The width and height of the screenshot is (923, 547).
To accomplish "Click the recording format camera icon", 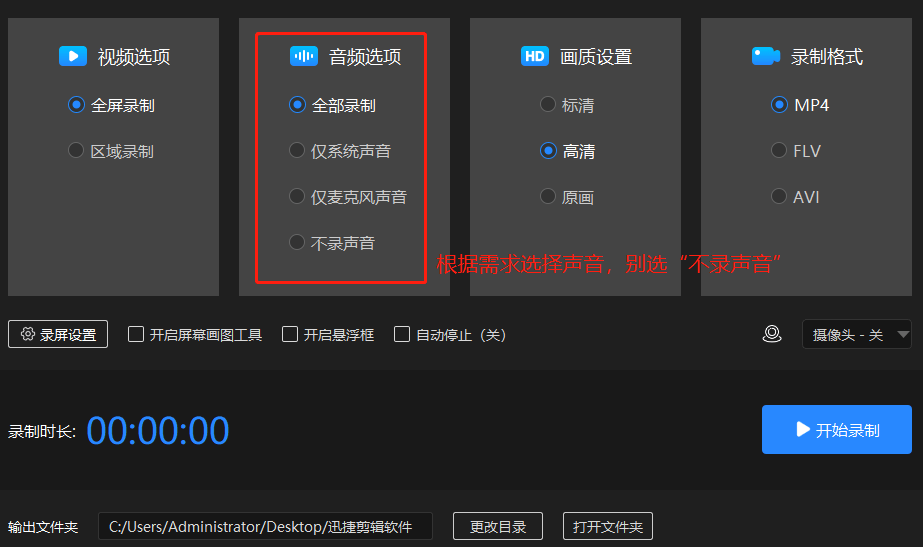I will point(766,57).
